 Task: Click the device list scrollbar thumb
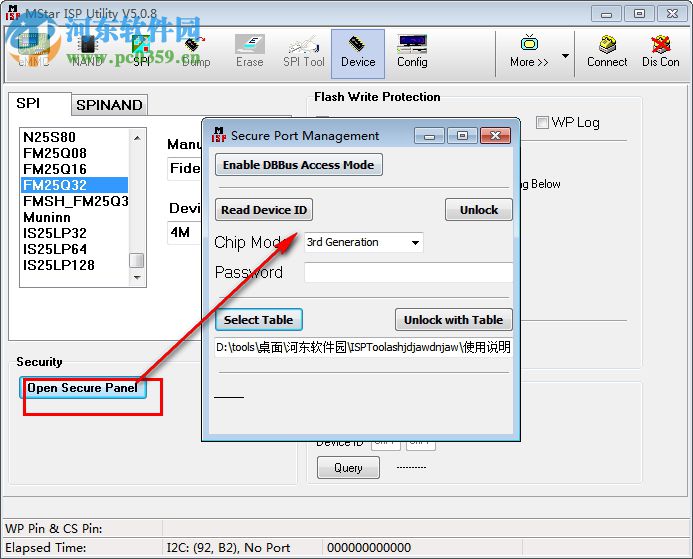[137, 260]
